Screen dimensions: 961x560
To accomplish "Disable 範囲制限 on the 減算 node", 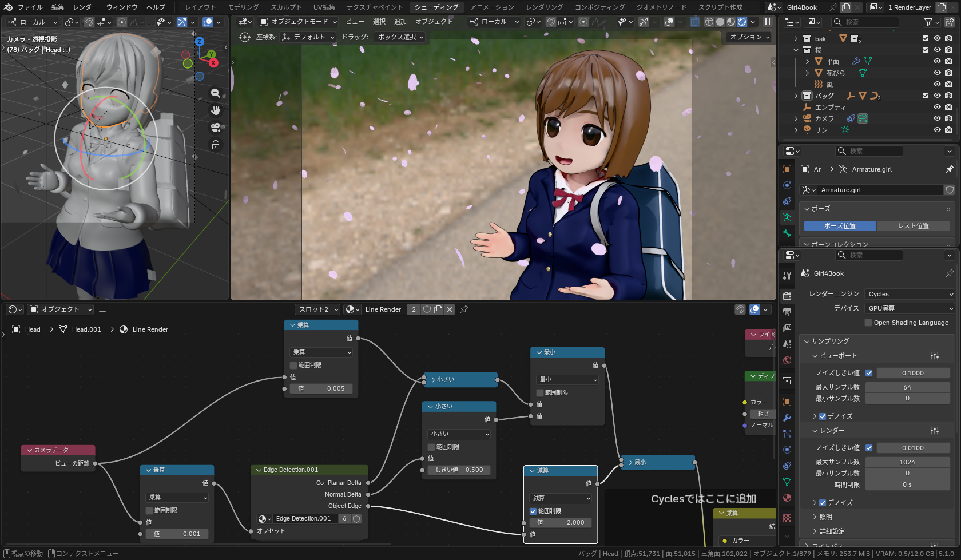I will tap(534, 511).
